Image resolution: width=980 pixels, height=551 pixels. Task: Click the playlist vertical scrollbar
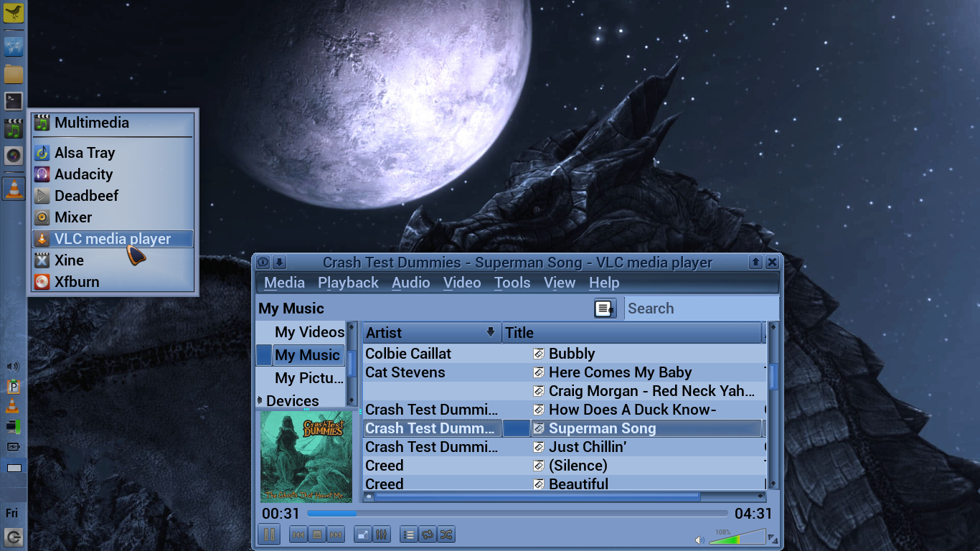(773, 406)
